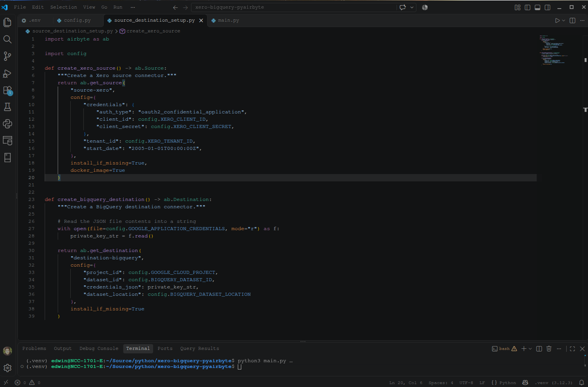This screenshot has width=588, height=387.
Task: Click the editor vertical scrollbar
Action: [585, 188]
